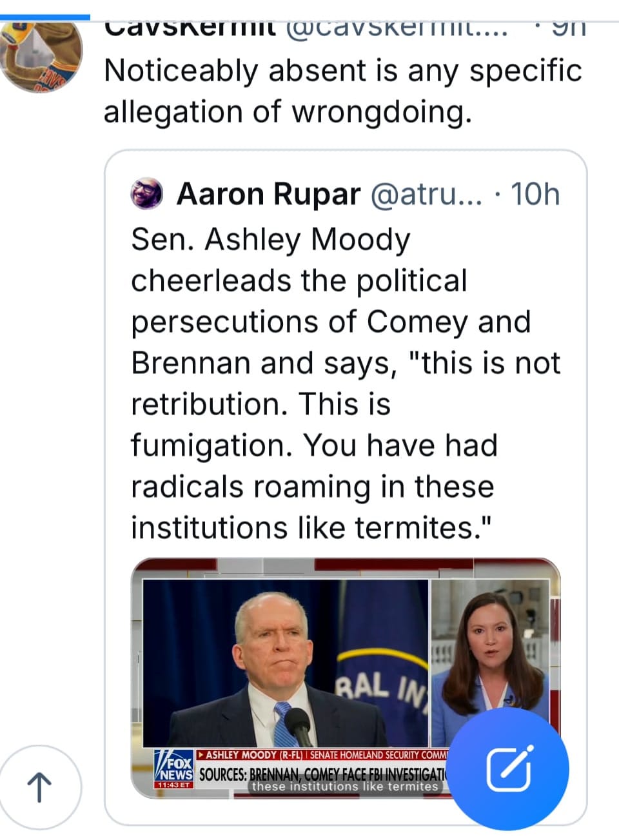Click the "these institutions like termites" caption
The image size is (619, 840).
pos(345,786)
